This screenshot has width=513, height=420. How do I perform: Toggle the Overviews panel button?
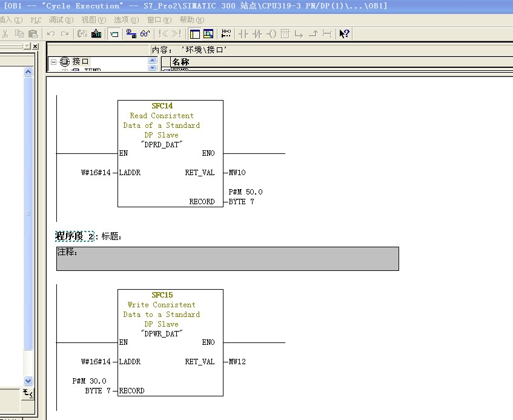click(x=195, y=34)
